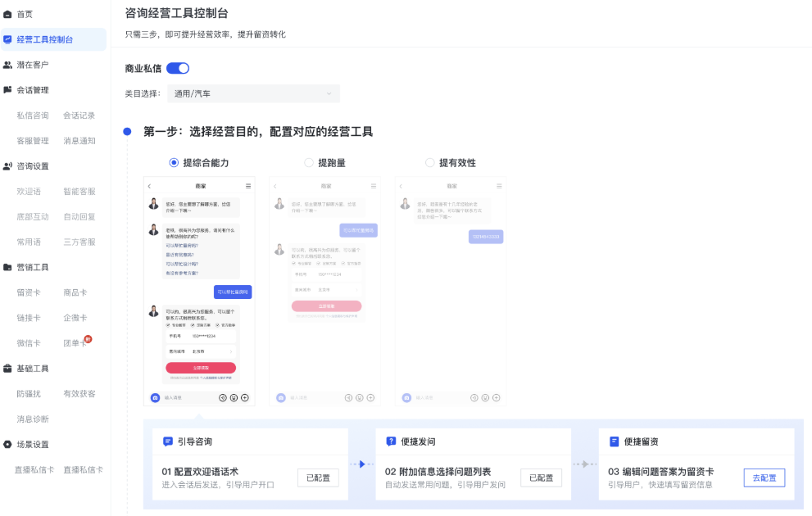Click the 便捷发问 card heading
812x516 pixels.
point(418,441)
